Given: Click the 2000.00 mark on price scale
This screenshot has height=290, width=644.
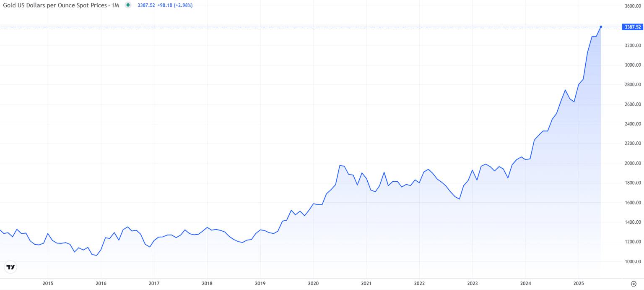Looking at the screenshot, I should click(x=633, y=163).
